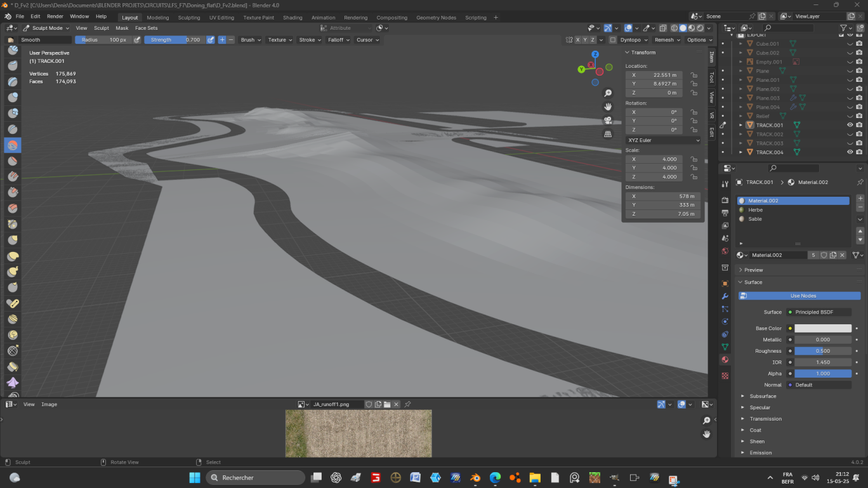Image resolution: width=868 pixels, height=488 pixels.
Task: Click the strength pressure sensitivity icon
Action: 211,40
